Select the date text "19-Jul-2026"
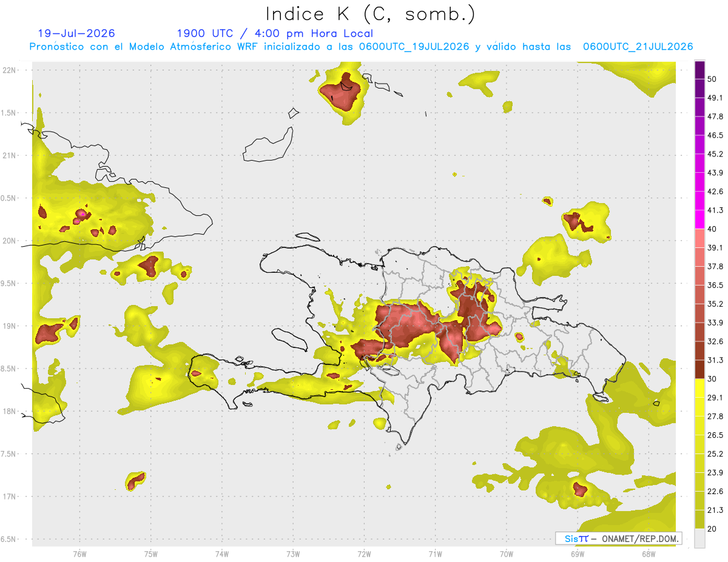The image size is (728, 562). coord(76,33)
